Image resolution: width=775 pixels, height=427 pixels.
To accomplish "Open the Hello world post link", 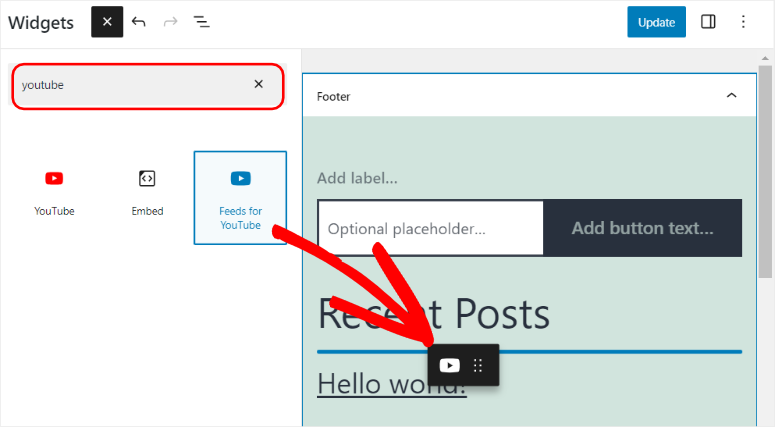I will tap(391, 384).
